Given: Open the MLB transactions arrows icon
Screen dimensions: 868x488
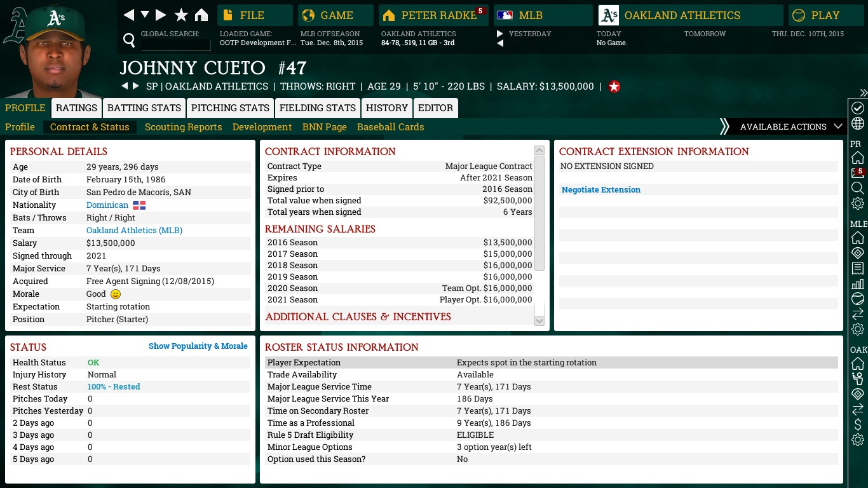Looking at the screenshot, I should coord(857,314).
